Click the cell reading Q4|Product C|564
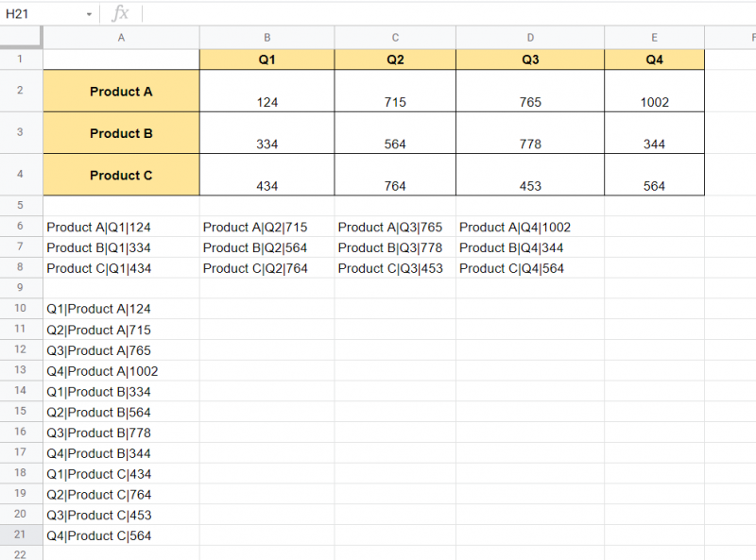Image resolution: width=756 pixels, height=560 pixels. tap(121, 535)
